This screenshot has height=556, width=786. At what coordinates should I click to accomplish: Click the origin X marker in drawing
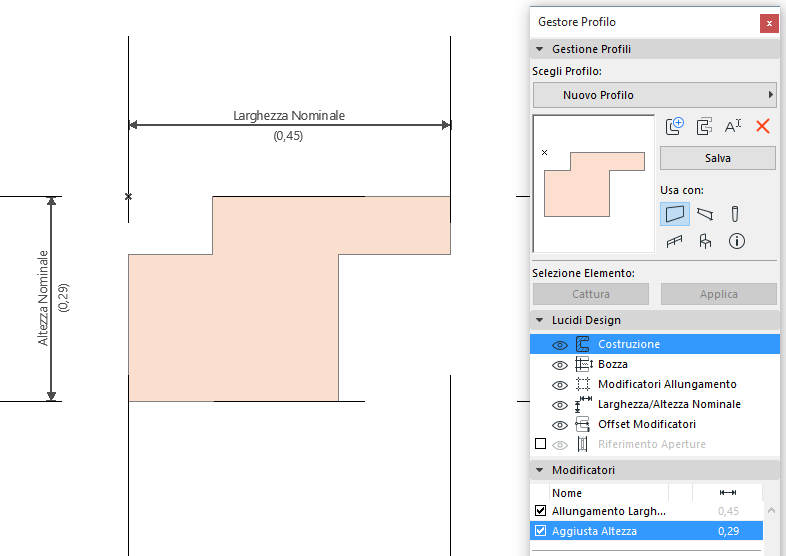(128, 197)
